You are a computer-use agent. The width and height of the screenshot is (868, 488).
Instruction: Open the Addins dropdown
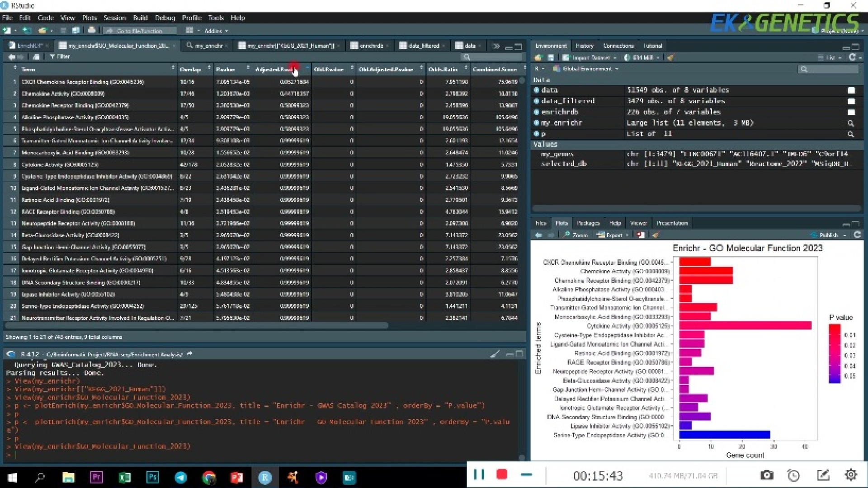tap(216, 31)
